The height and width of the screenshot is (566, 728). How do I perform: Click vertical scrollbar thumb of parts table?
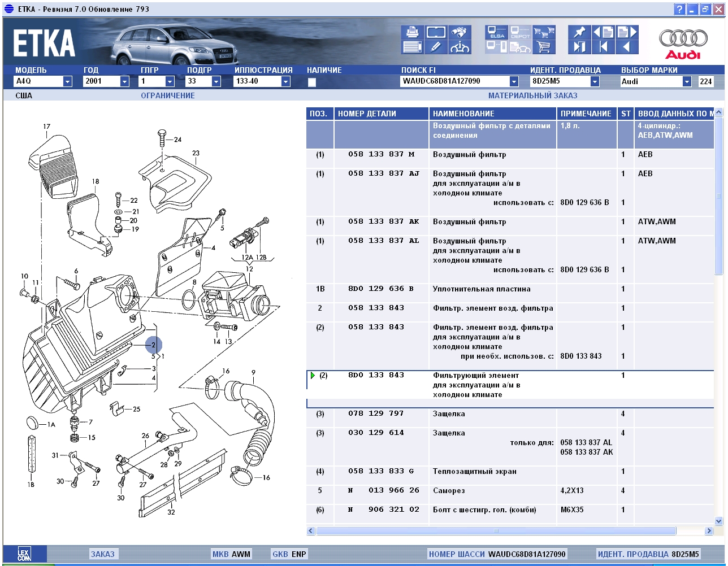tap(719, 196)
